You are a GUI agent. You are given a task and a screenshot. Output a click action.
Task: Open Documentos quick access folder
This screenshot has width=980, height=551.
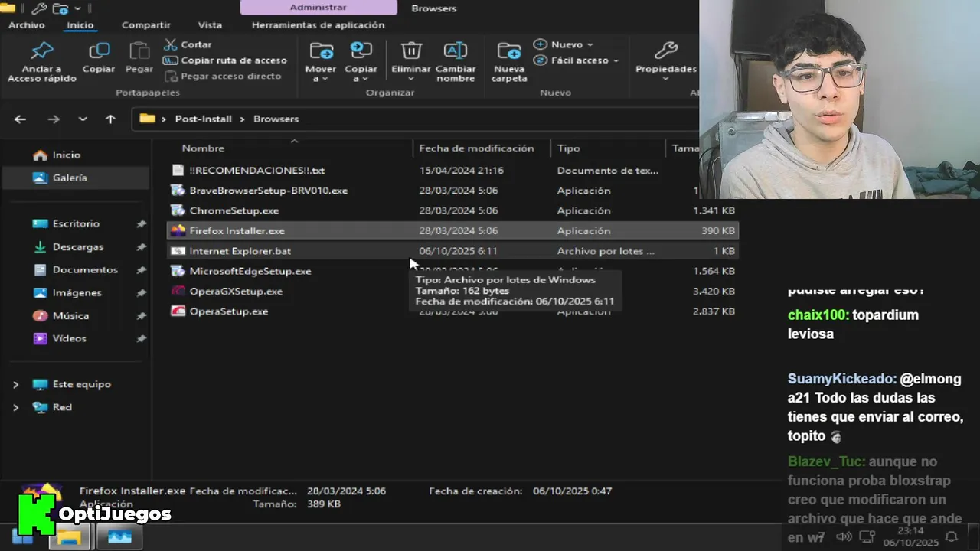pyautogui.click(x=85, y=270)
